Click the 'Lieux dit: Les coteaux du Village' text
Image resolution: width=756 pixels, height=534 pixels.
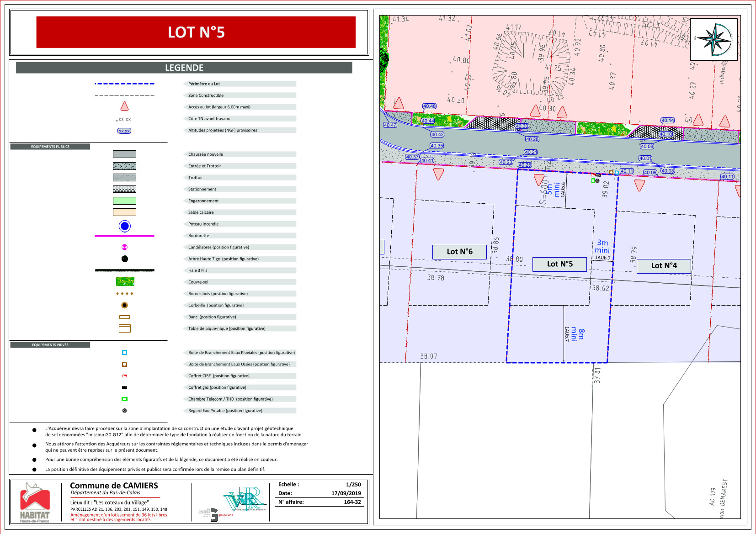(110, 502)
